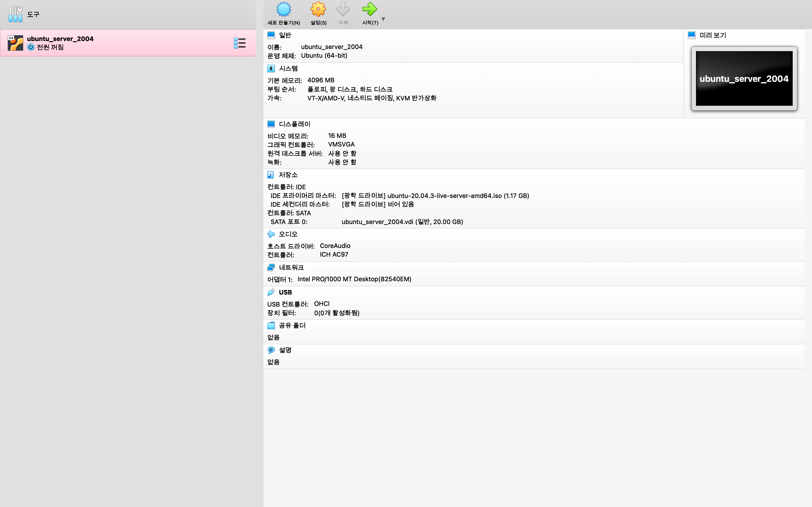Open the System (시스템) section header link
Screen dimensions: 812x507
click(x=288, y=68)
